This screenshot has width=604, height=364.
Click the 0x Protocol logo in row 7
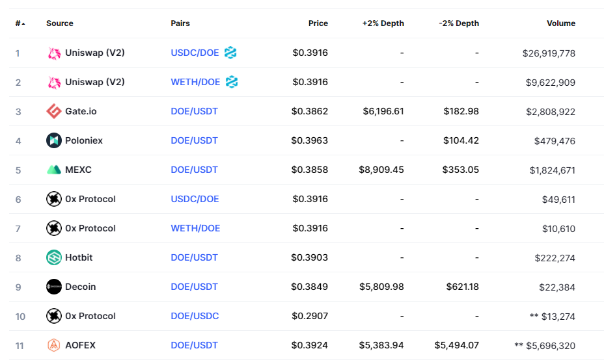pos(54,228)
